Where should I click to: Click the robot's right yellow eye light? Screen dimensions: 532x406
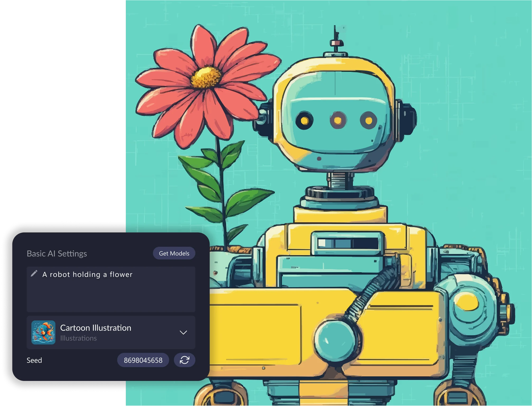click(369, 121)
